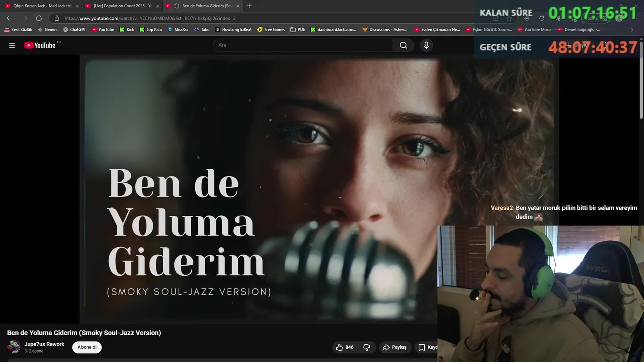
Task: Open the YouTube guide hamburger menu
Action: (x=12, y=45)
